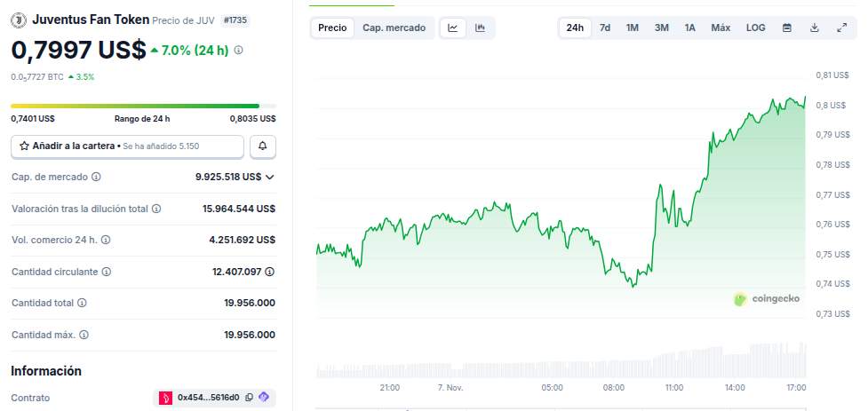Select the Precio chart tab
The image size is (868, 411).
[x=332, y=28]
